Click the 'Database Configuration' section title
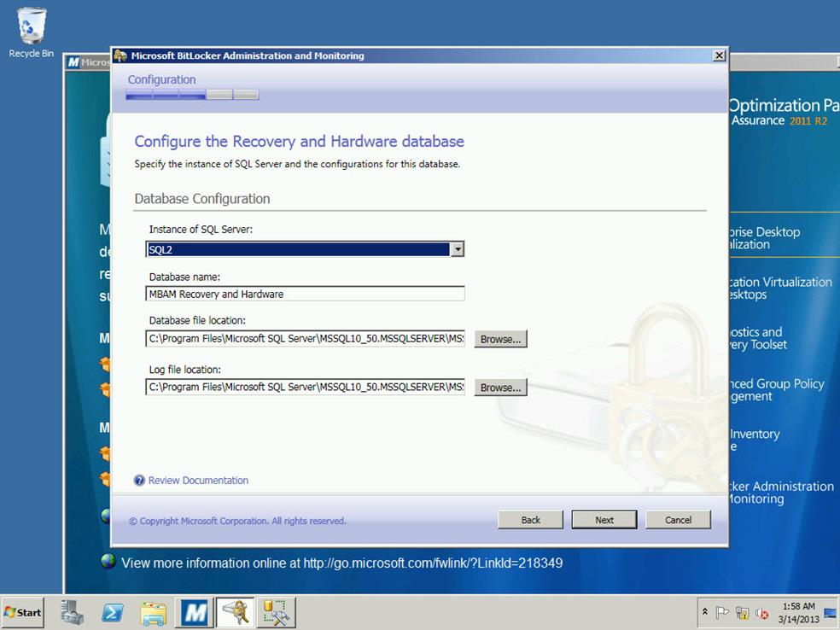Viewport: 840px width, 630px height. point(202,199)
